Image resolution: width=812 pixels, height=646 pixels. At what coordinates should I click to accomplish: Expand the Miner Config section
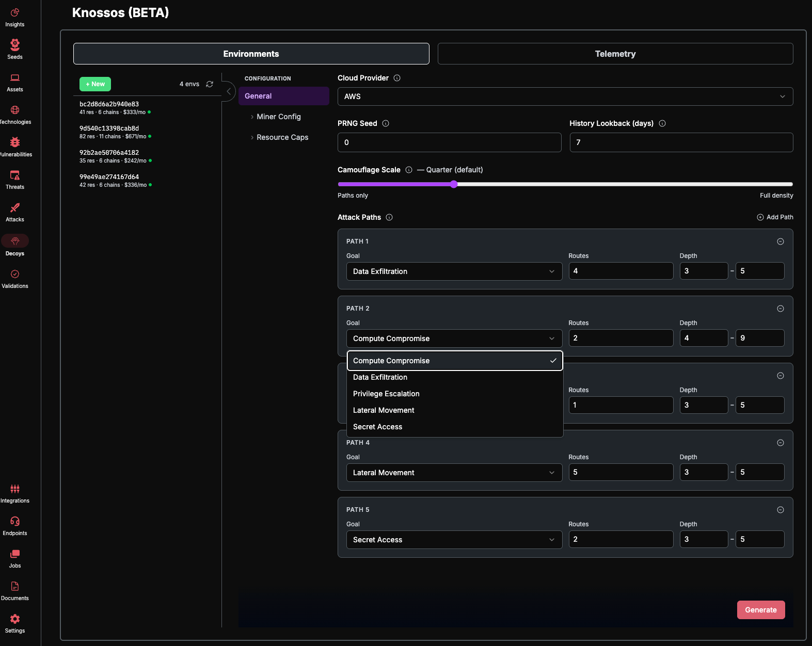click(279, 117)
